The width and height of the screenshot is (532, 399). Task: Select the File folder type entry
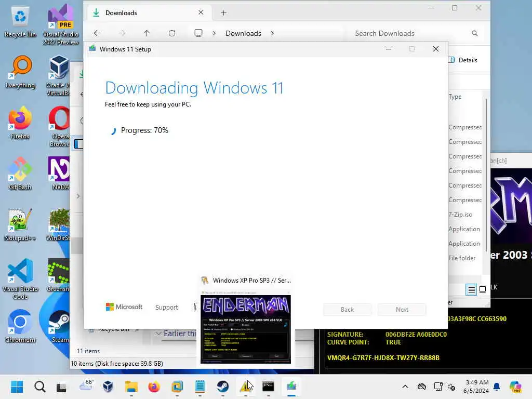pos(462,258)
